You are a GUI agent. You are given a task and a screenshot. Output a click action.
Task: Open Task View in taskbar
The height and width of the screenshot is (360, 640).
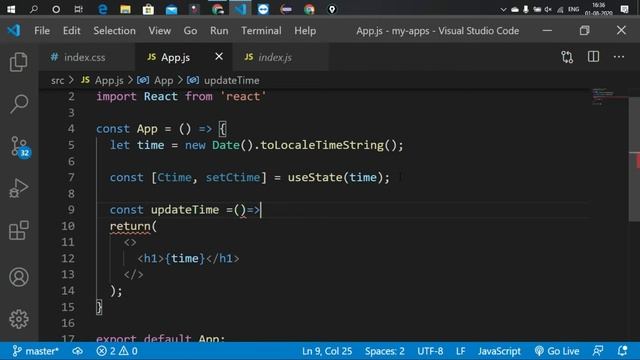(x=78, y=9)
